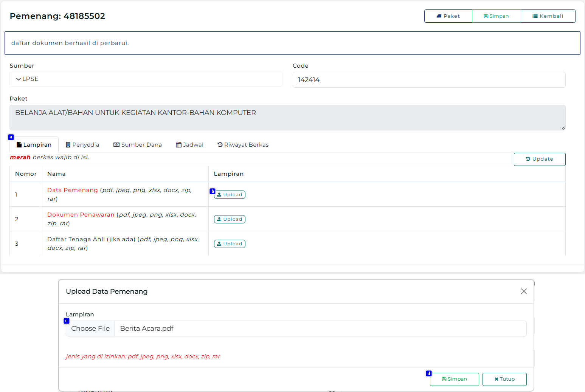Click the Update refresh button
Viewport: 585px width, 392px height.
(539, 159)
